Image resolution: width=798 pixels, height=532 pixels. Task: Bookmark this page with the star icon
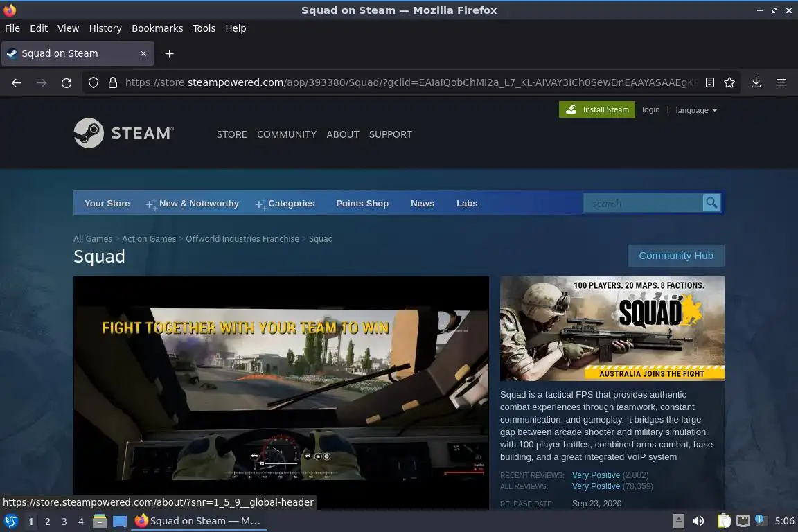coord(729,82)
